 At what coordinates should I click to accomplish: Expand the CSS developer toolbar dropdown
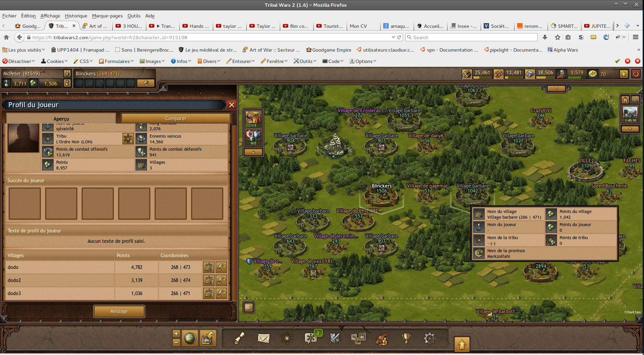pyautogui.click(x=83, y=61)
